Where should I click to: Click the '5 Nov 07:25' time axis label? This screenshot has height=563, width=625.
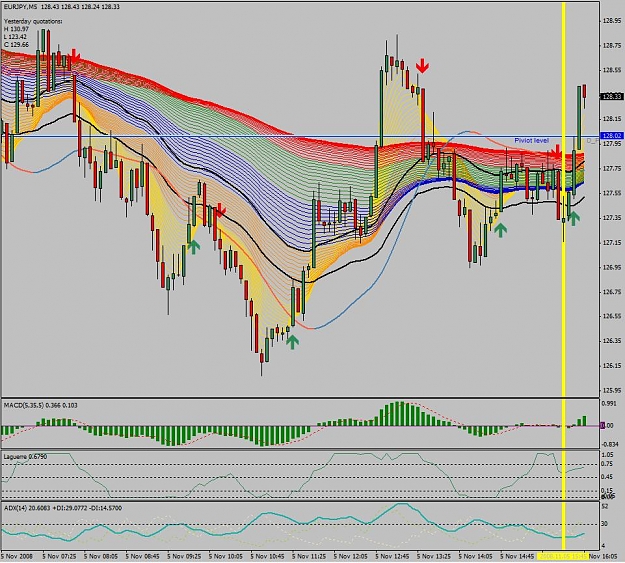(x=59, y=556)
